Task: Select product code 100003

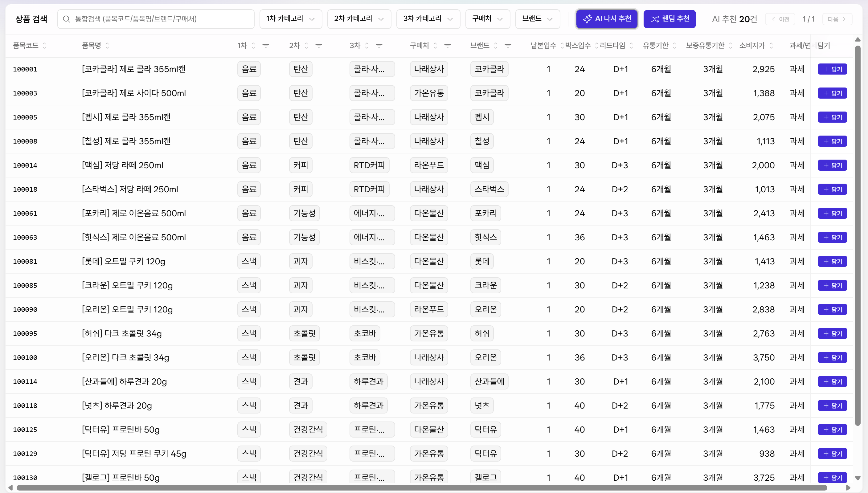Action: pos(25,93)
